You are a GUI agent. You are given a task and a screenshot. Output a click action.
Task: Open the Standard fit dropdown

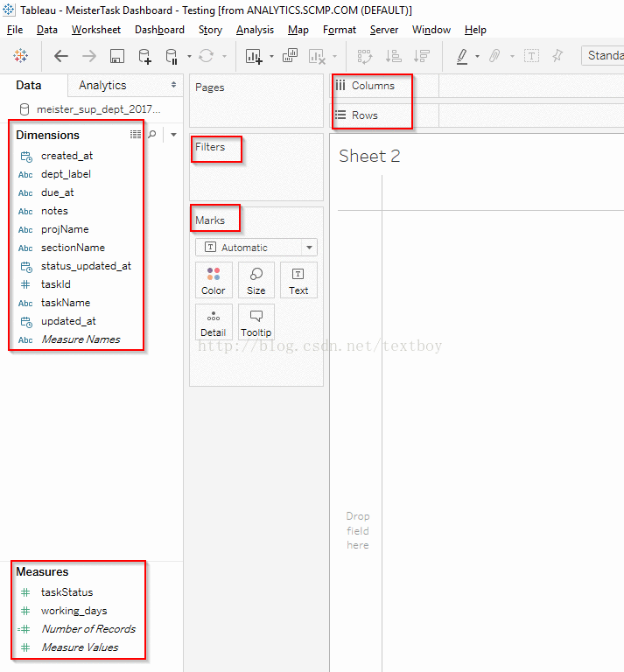603,56
